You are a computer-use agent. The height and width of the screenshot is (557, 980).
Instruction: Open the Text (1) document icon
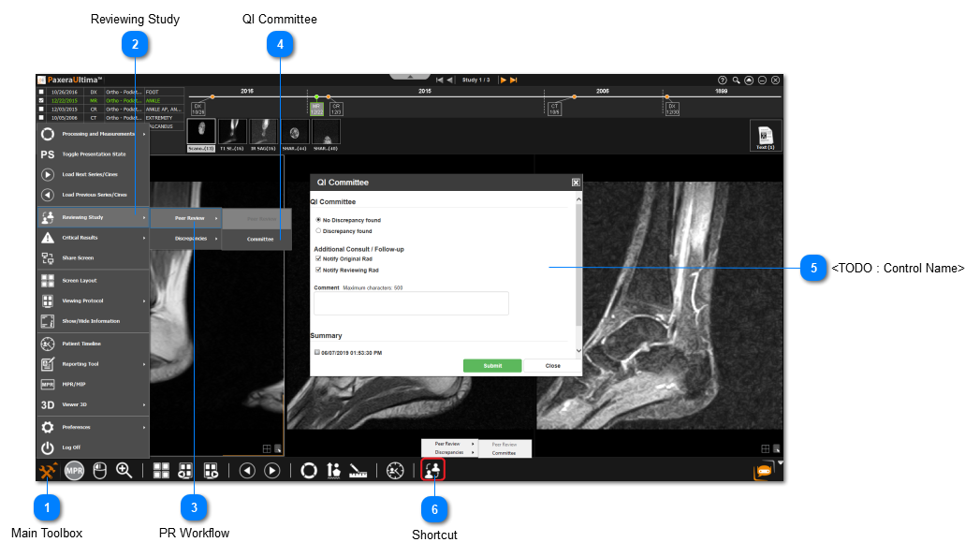click(765, 136)
